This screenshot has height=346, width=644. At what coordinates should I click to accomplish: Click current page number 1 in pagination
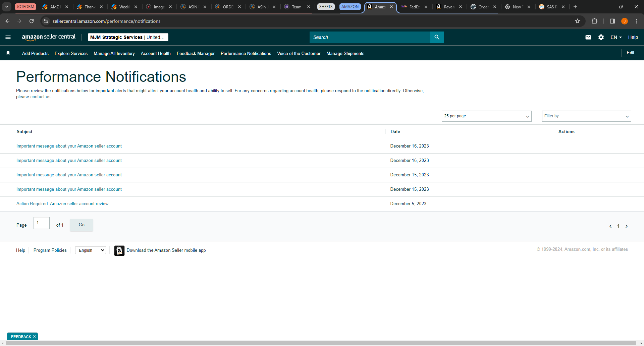(619, 226)
